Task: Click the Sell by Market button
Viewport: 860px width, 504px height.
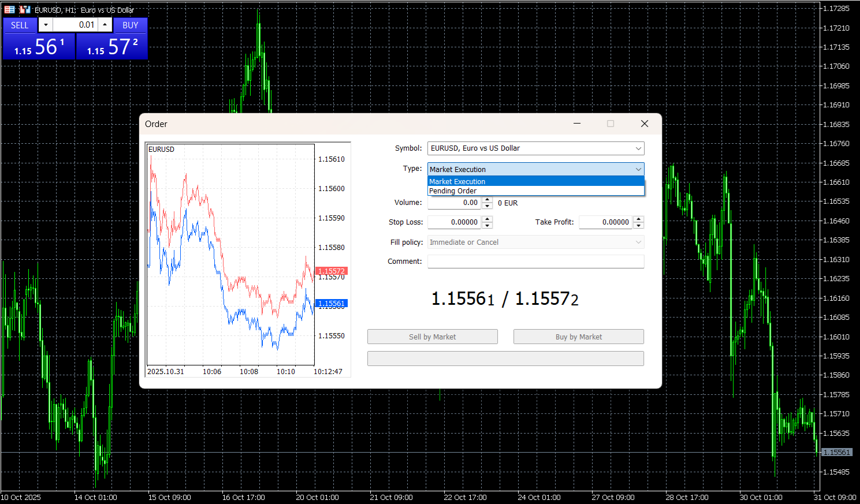Action: click(433, 337)
